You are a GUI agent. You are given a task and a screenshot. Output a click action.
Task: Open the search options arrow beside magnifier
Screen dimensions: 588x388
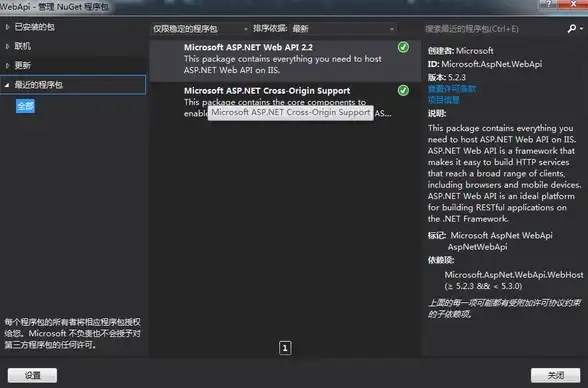(x=581, y=28)
